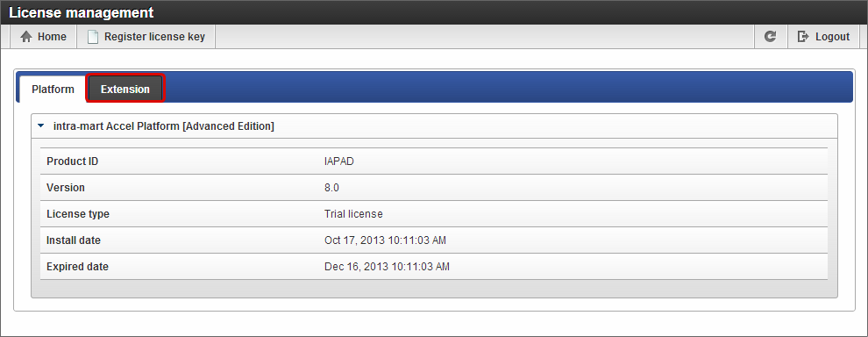Switch to the Extension tab
Viewport: 868px width, 337px height.
(125, 89)
